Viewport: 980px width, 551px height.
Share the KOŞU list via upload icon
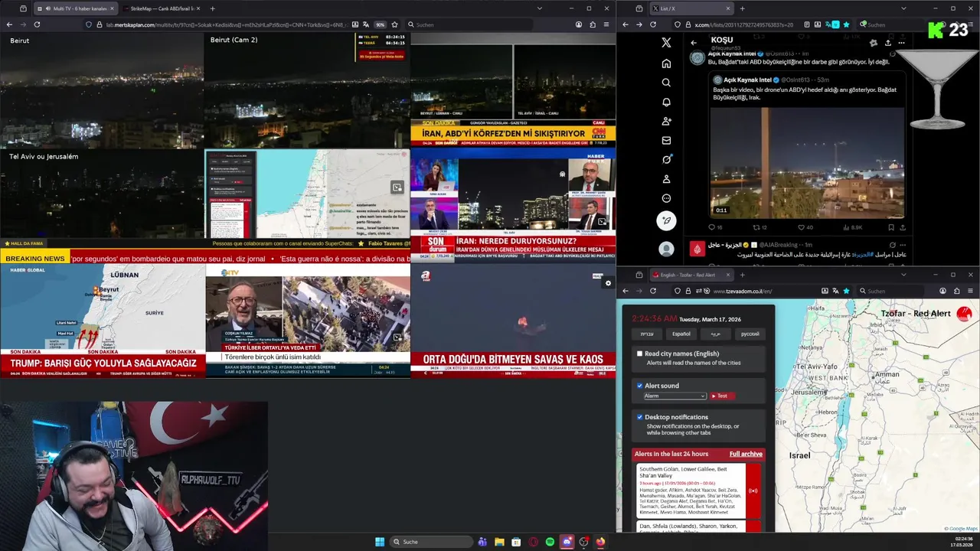pos(887,43)
